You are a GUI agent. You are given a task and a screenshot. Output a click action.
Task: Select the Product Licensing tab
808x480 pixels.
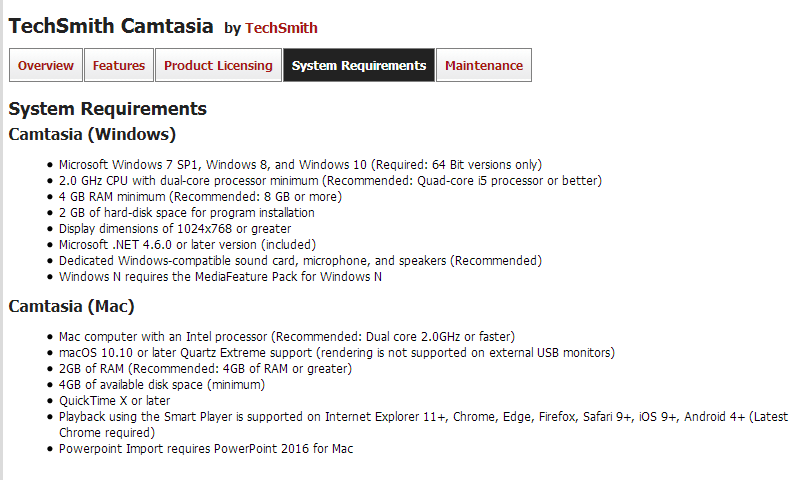(218, 66)
